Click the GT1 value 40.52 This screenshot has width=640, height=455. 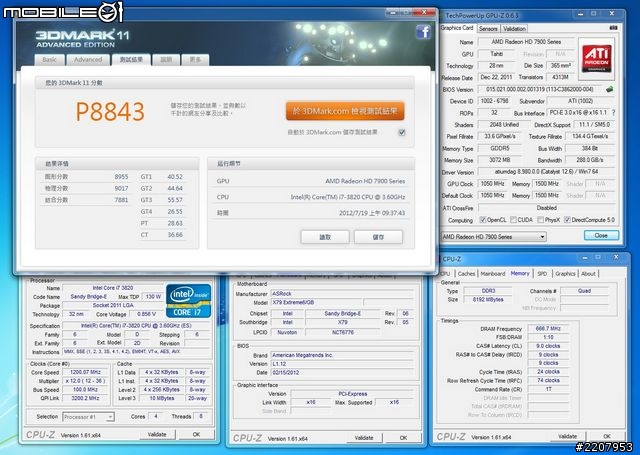click(175, 177)
